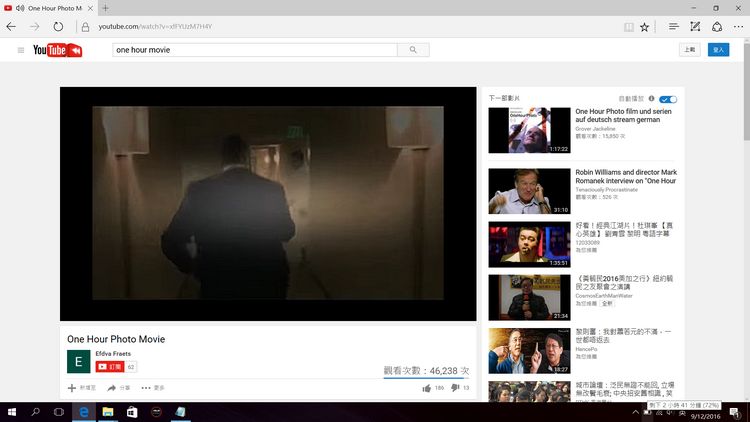Viewport: 750px width, 422px height.
Task: Open the 1:35:51 Cantonese movie thumbnail
Action: 529,244
